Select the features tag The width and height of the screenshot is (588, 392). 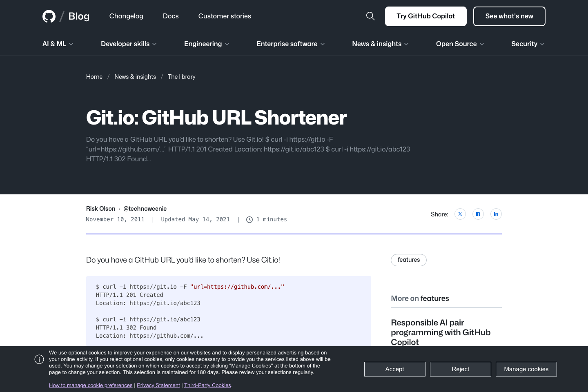[x=408, y=260]
